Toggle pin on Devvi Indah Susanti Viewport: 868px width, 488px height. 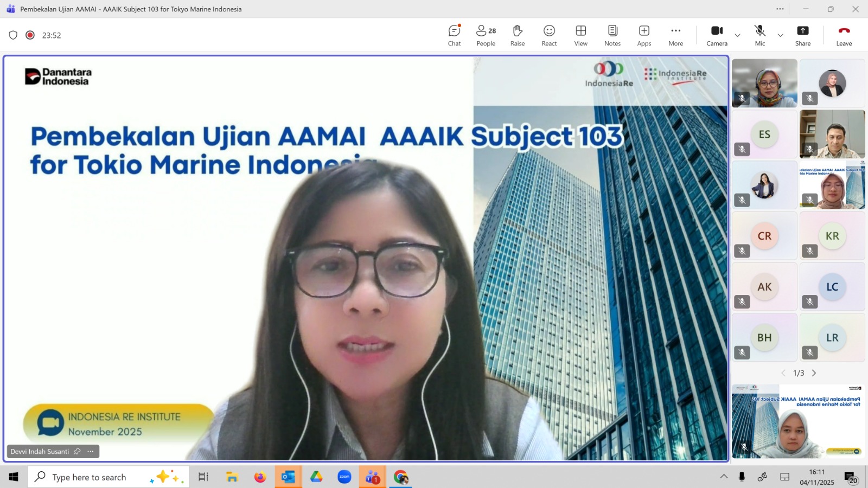pos(77,451)
